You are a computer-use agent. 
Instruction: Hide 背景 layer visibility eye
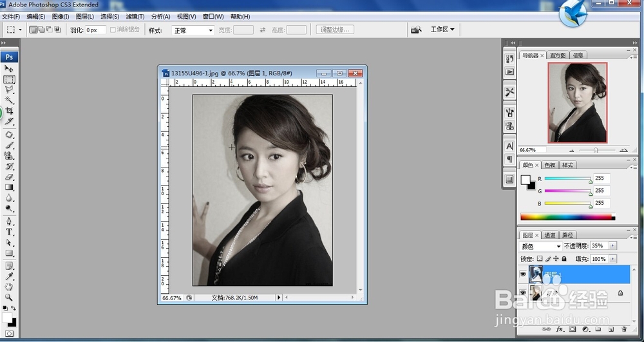point(523,293)
